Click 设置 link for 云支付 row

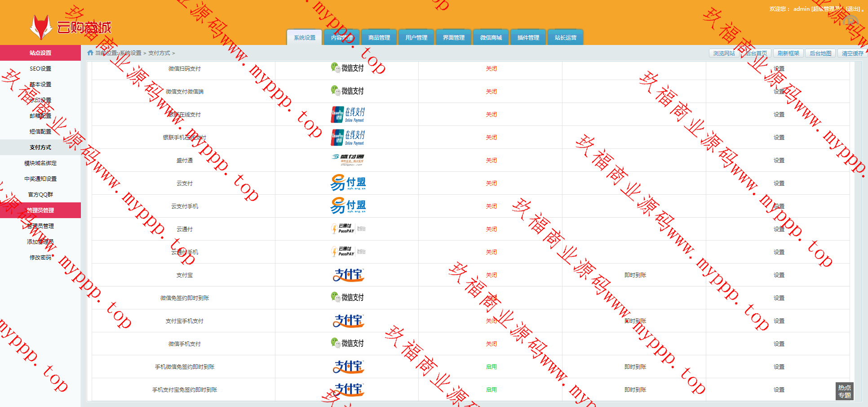click(x=779, y=183)
